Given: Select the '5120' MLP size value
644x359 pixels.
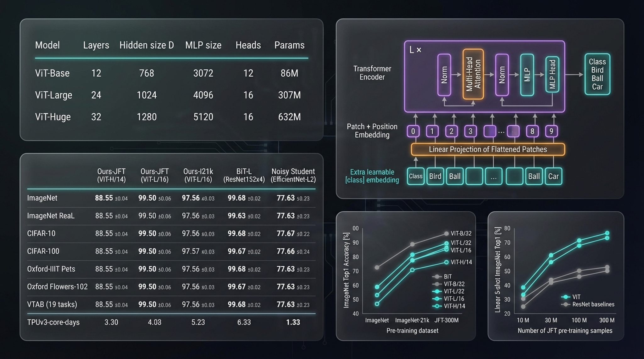Looking at the screenshot, I should tap(203, 117).
